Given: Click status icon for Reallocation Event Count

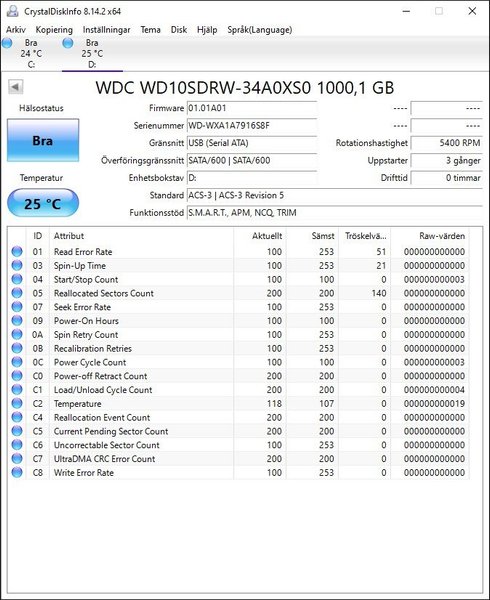Looking at the screenshot, I should [x=17, y=417].
